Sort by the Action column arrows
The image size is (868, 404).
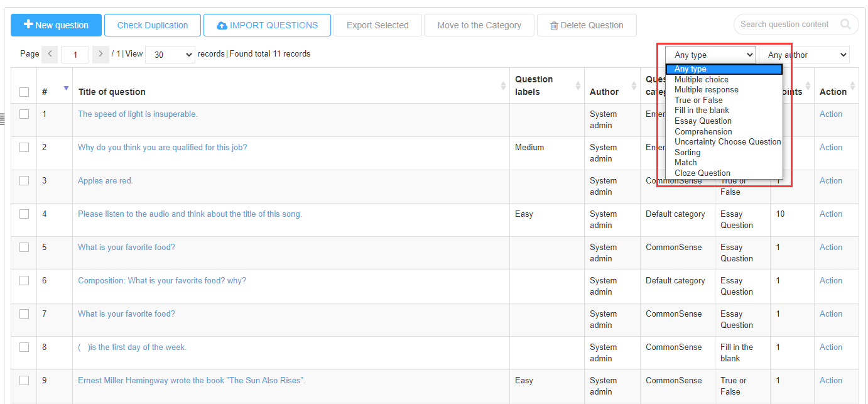coord(852,85)
